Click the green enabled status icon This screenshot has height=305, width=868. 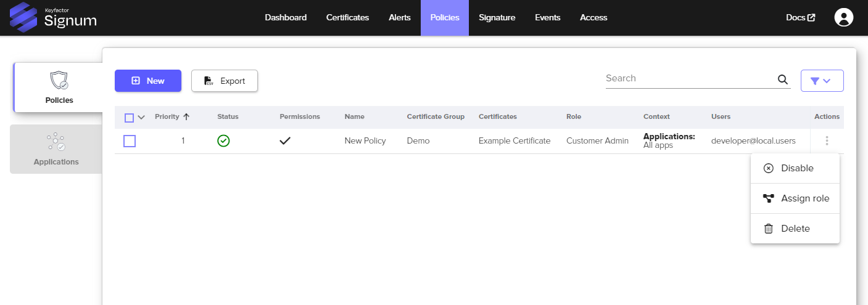tap(223, 141)
